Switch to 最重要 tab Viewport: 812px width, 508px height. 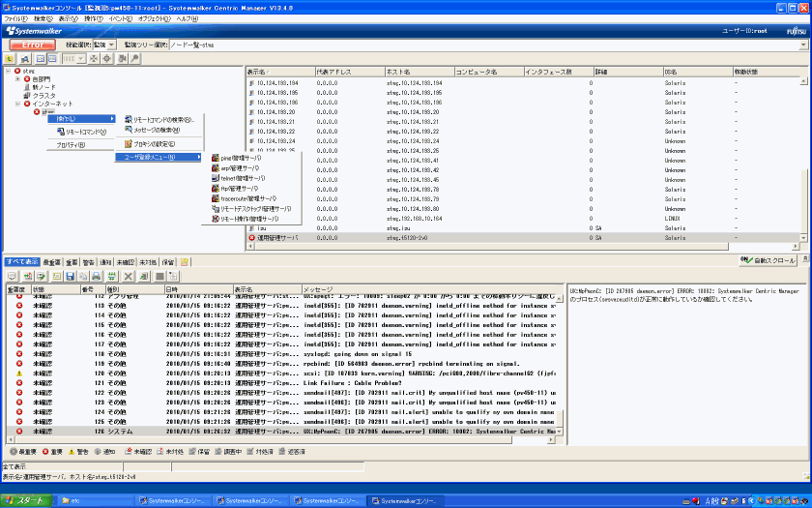52,262
